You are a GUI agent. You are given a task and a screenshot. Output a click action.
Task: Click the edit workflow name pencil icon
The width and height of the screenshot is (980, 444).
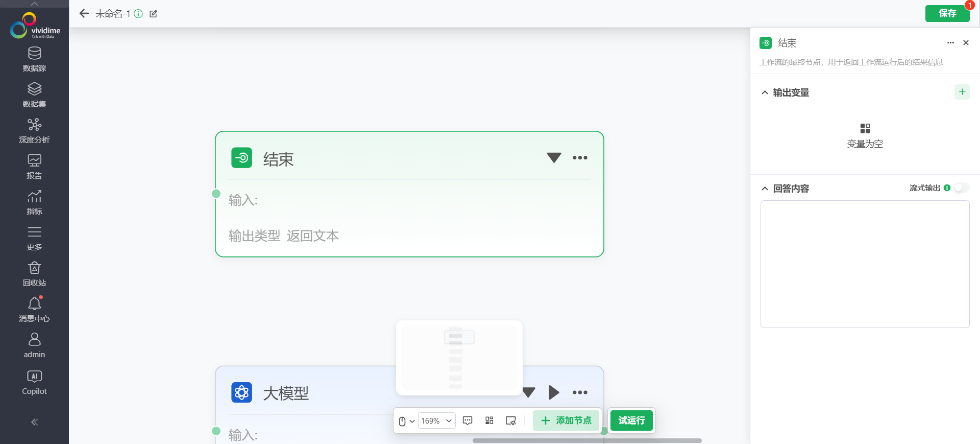point(153,14)
